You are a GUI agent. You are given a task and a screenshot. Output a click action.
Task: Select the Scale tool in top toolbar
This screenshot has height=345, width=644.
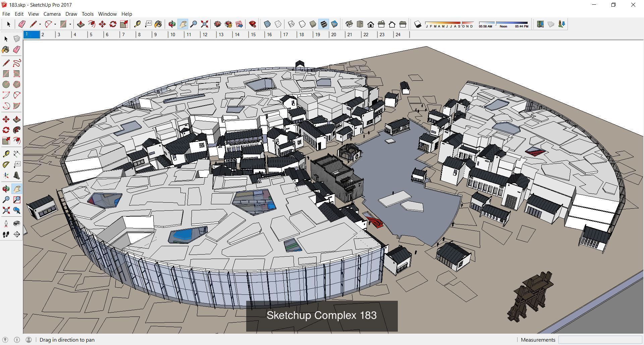124,24
